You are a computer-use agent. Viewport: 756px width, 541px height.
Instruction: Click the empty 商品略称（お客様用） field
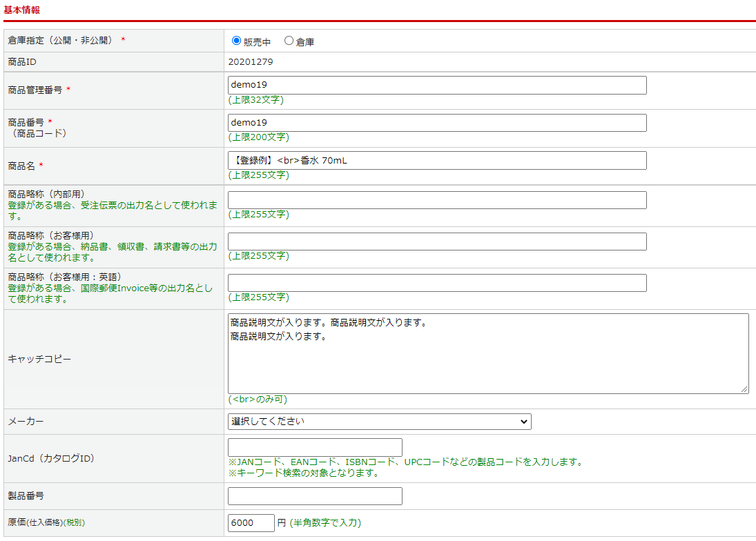coord(437,242)
